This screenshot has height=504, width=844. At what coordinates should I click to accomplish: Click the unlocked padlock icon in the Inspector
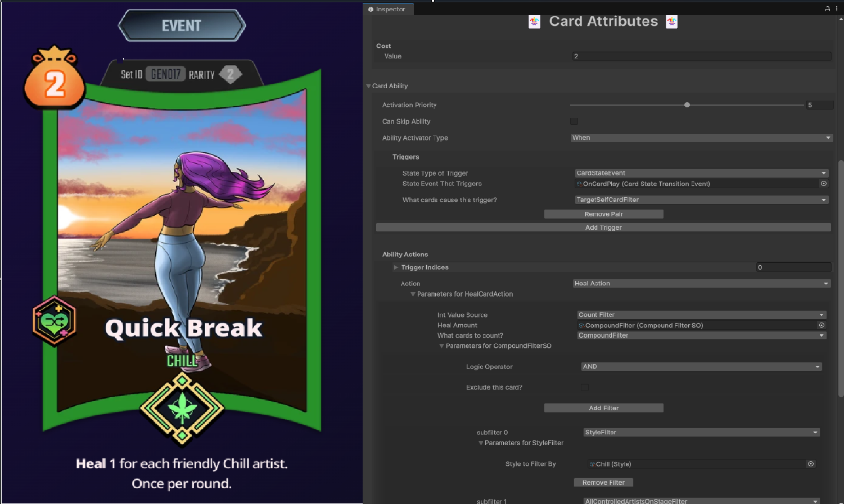coord(827,8)
